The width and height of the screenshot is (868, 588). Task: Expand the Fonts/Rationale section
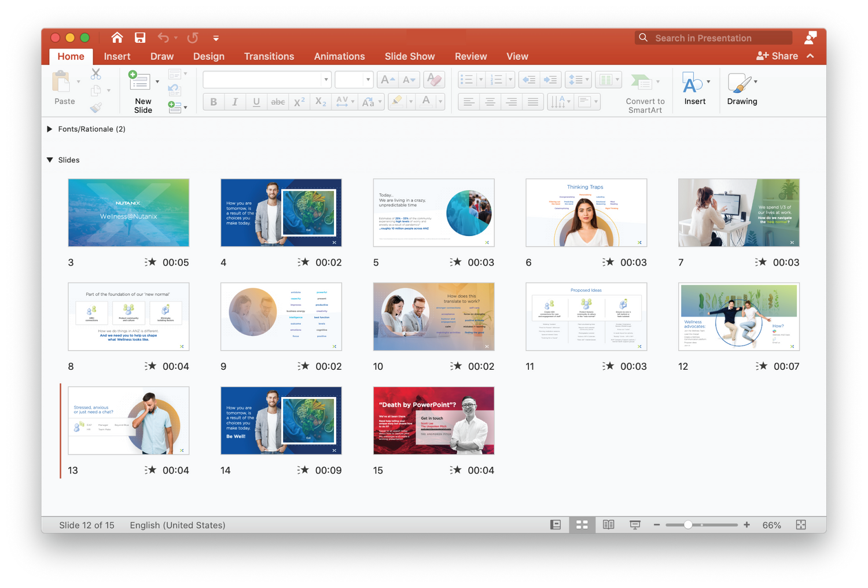(50, 129)
